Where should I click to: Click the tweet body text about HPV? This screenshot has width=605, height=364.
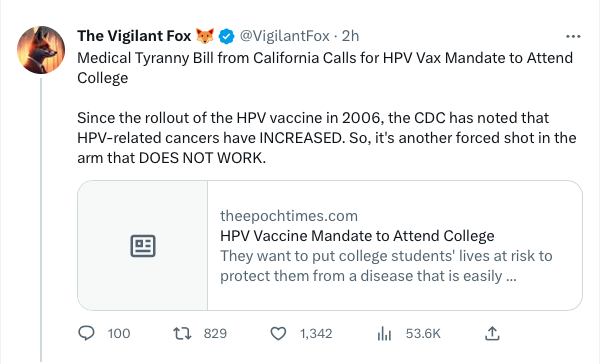click(327, 108)
